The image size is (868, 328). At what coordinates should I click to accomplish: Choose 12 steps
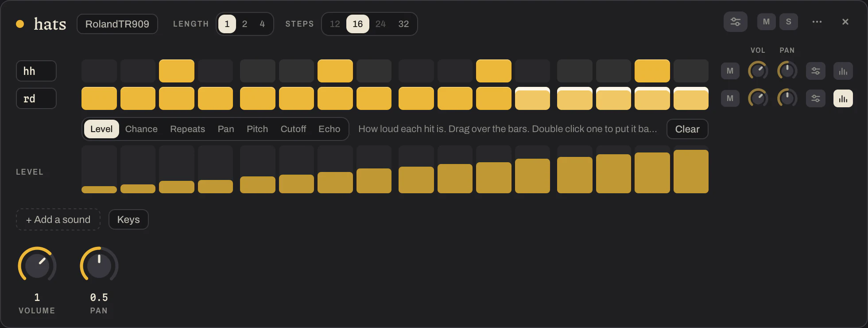(x=335, y=24)
